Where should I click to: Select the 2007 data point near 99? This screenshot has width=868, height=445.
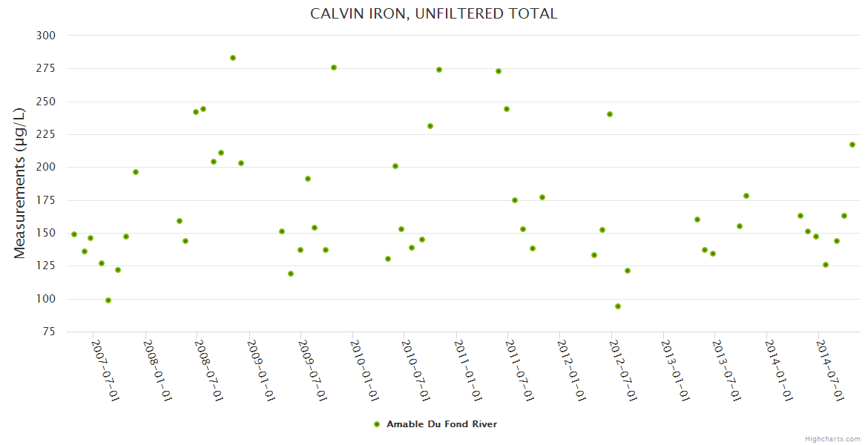[x=108, y=300]
